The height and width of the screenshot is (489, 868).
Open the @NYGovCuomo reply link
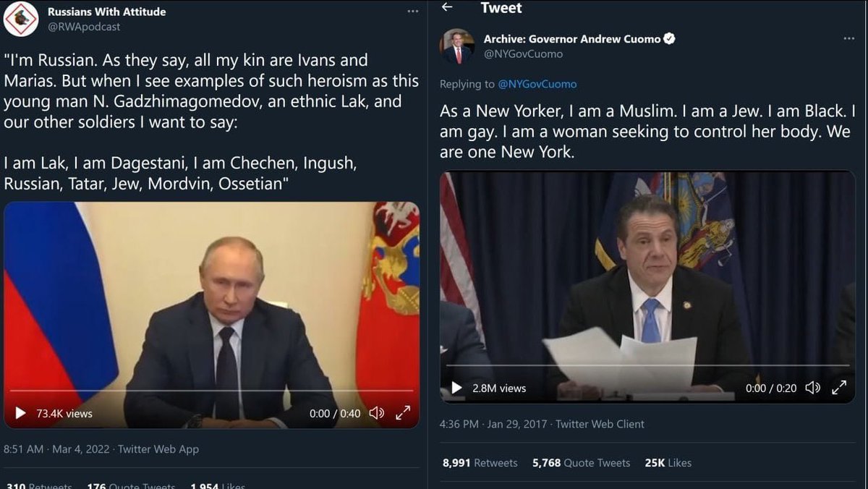coord(537,84)
